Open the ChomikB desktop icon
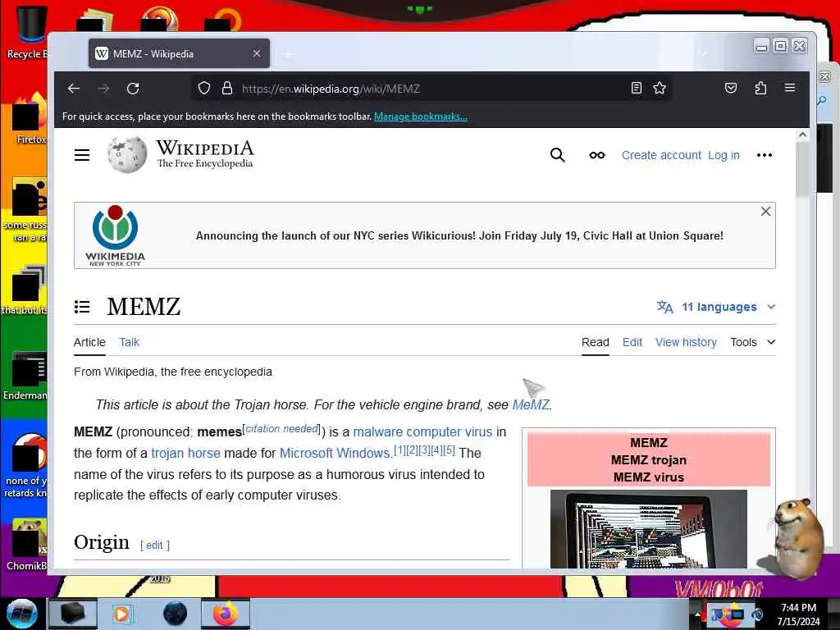 tap(27, 544)
